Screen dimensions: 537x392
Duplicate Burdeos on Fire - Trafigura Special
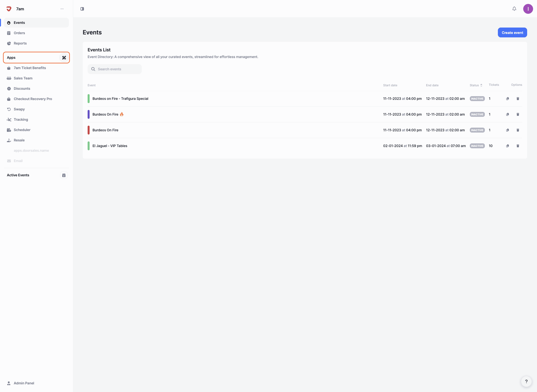[x=507, y=99]
